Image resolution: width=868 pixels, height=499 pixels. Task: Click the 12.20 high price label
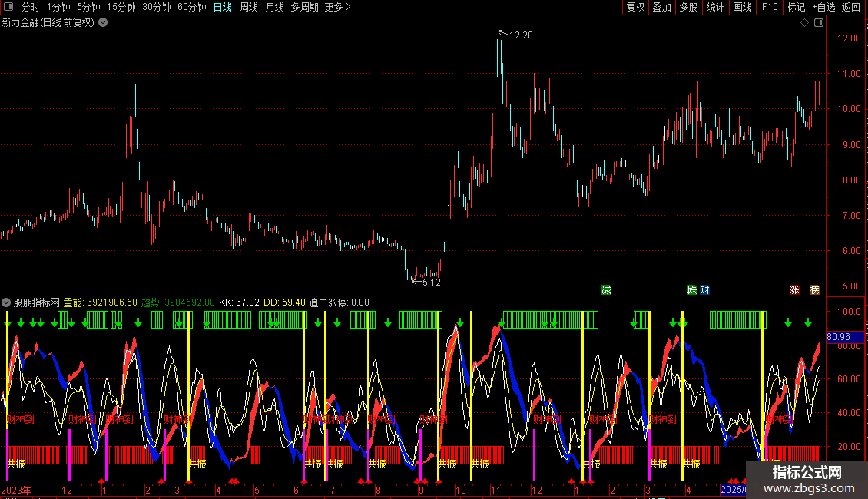coord(521,35)
